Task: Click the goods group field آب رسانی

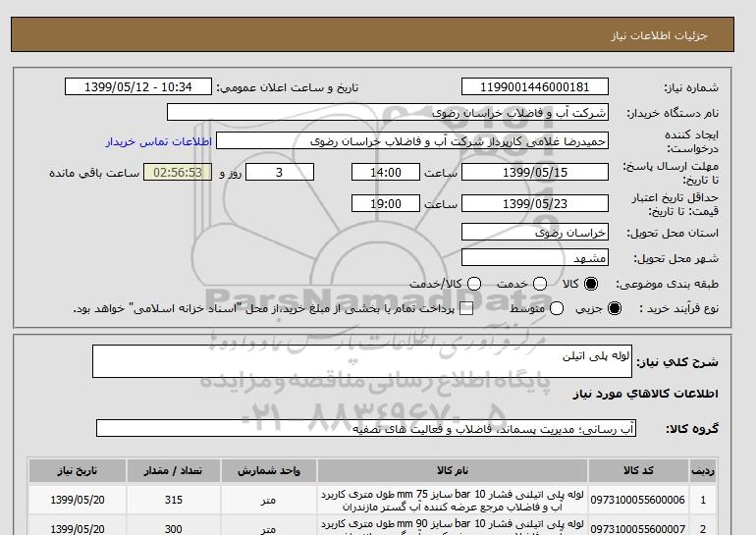Action: point(366,428)
